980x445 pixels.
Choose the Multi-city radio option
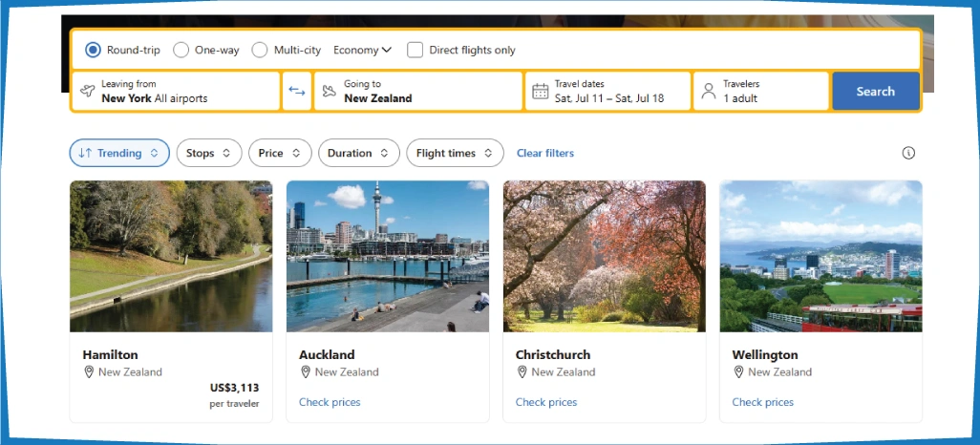(260, 50)
